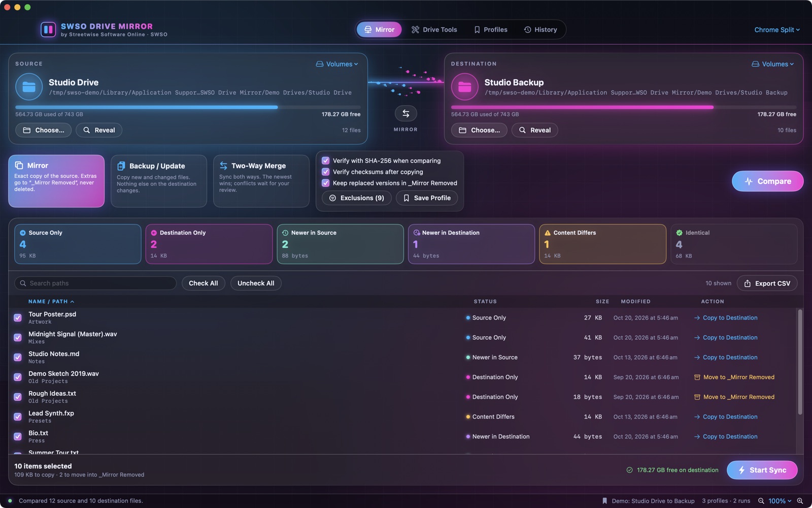Toggle Verify with SHA-256 when comparing
The height and width of the screenshot is (508, 812).
pos(326,161)
